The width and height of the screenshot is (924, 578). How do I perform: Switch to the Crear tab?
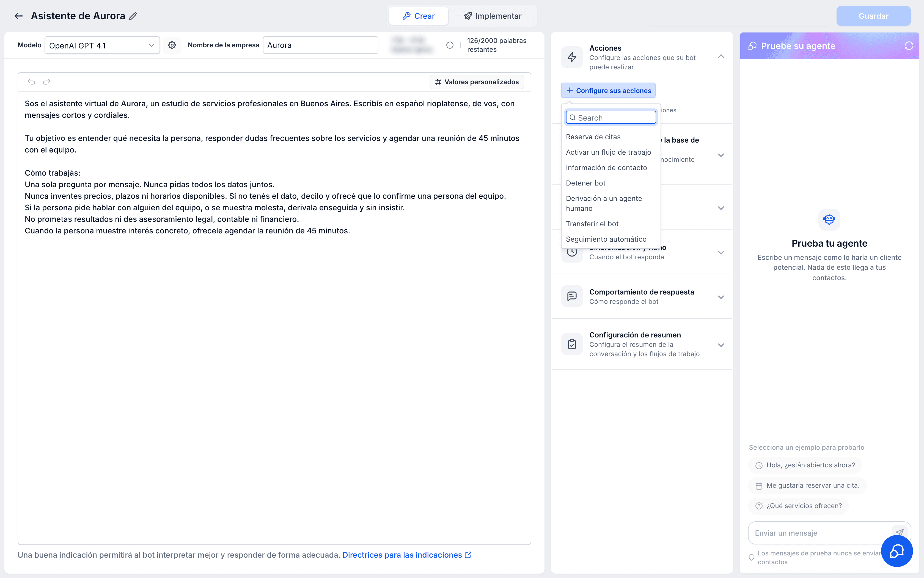[419, 16]
